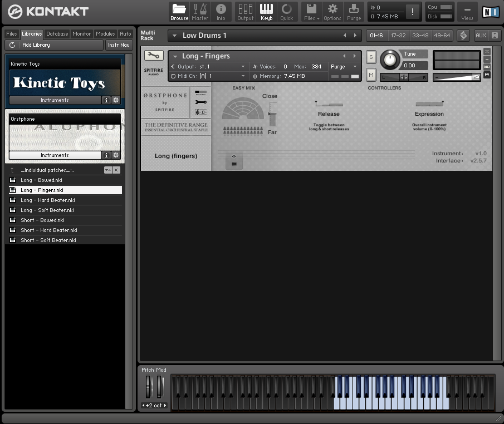
Task: Open the Files menu
Action: point(312,12)
